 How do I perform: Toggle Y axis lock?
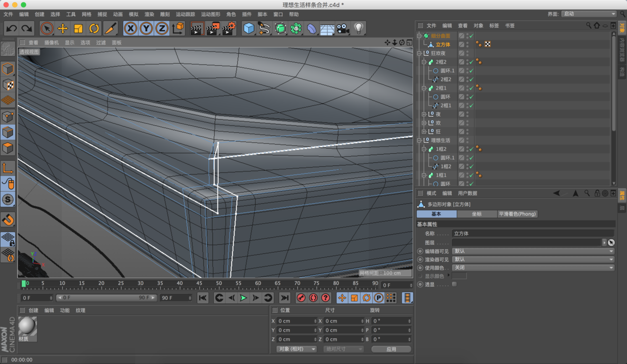146,29
